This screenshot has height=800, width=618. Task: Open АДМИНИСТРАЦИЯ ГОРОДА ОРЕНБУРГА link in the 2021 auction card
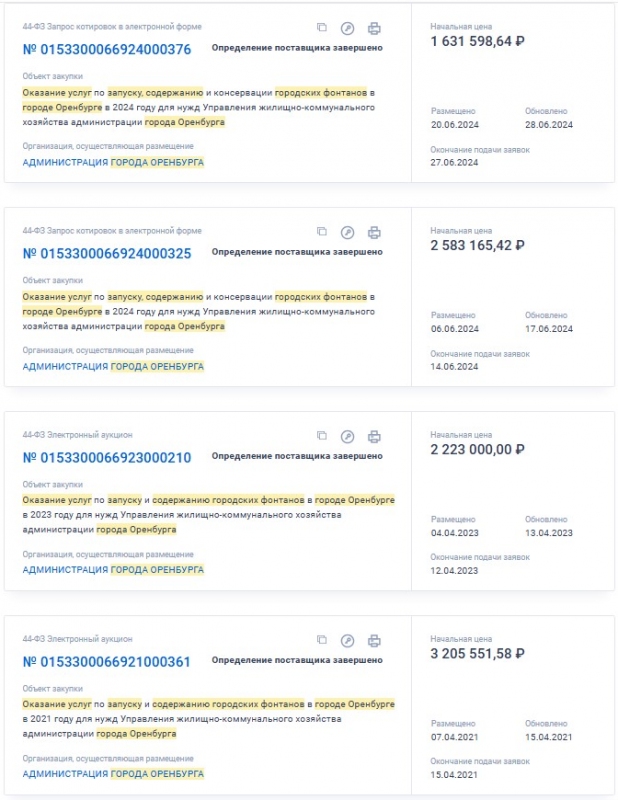113,774
